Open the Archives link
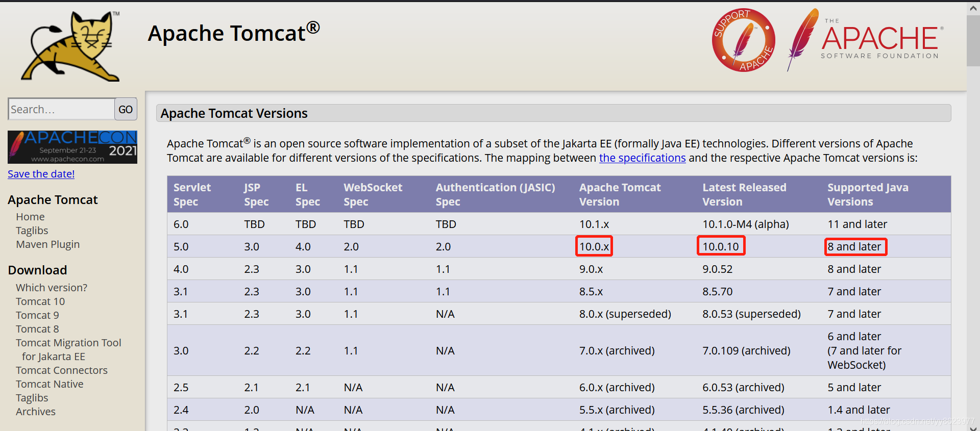This screenshot has height=431, width=980. coord(36,412)
